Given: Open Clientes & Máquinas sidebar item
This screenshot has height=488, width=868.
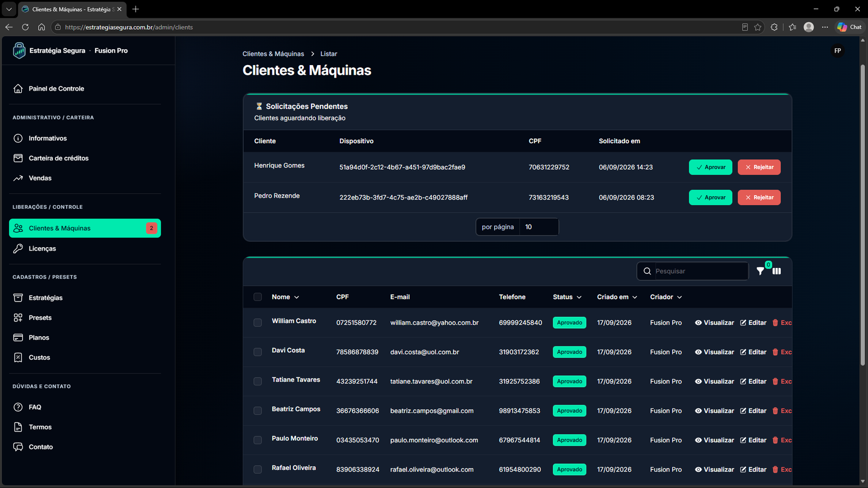Looking at the screenshot, I should (85, 228).
